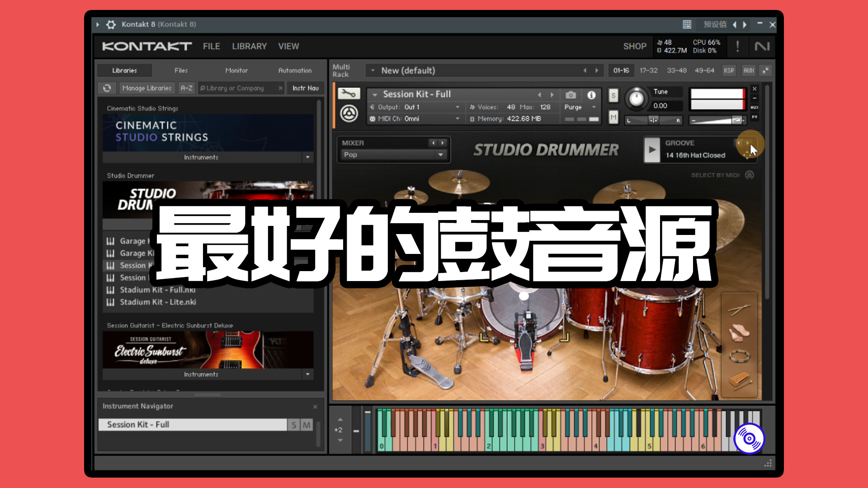Expand Cinematic Studio Strings Instruments dropdown
The width and height of the screenshot is (868, 488).
point(307,157)
